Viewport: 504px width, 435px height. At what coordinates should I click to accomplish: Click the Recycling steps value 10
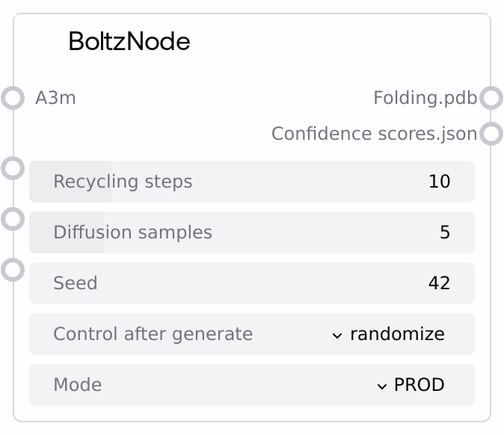pos(439,182)
